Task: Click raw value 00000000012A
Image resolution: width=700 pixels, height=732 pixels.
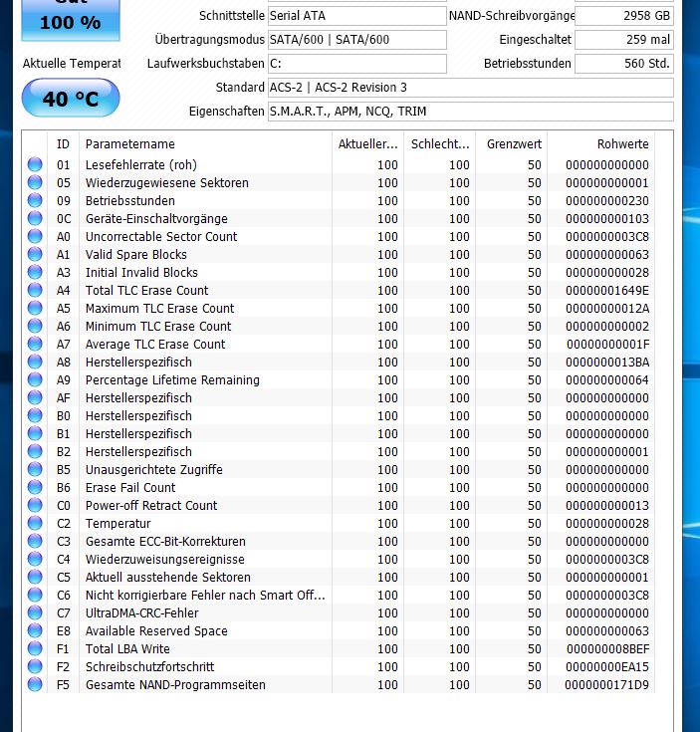Action: [607, 308]
